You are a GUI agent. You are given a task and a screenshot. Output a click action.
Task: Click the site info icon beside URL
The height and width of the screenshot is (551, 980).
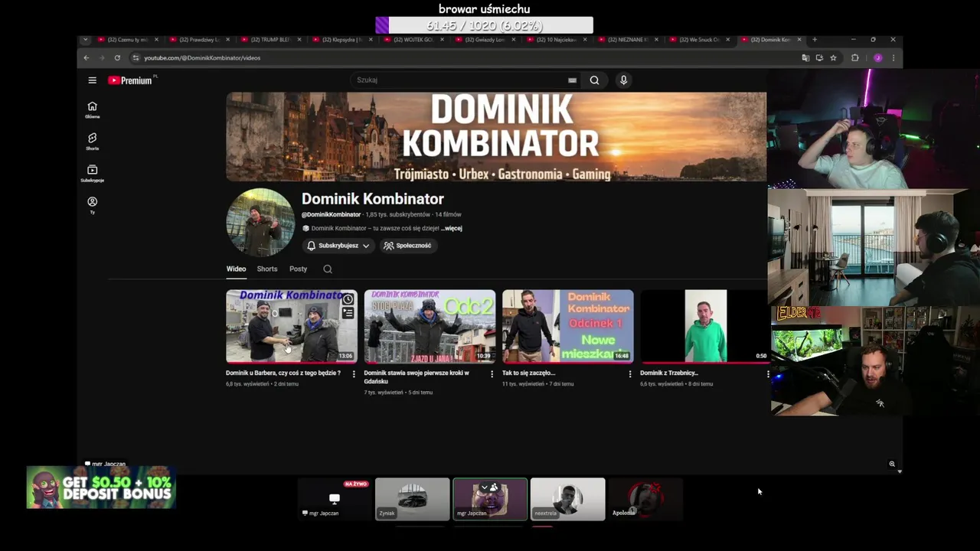pyautogui.click(x=136, y=58)
